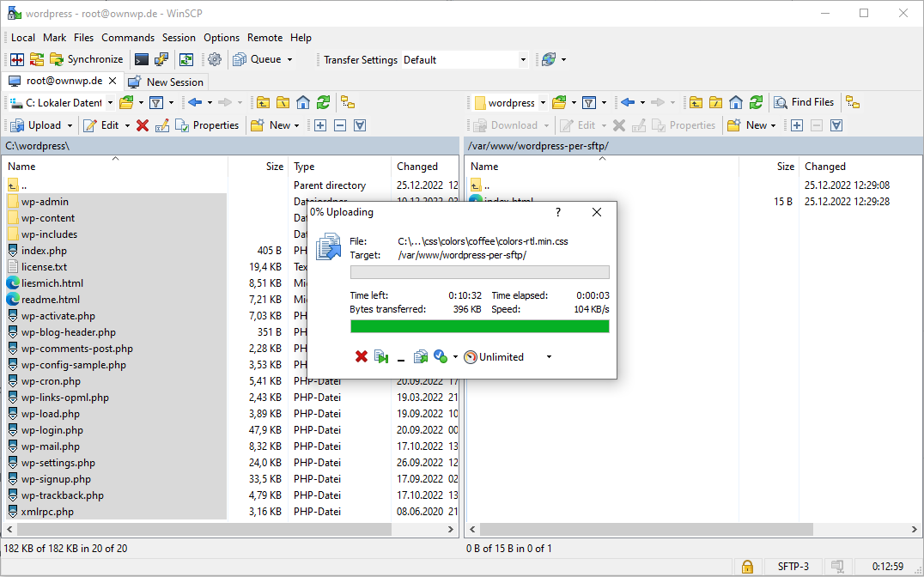Click local Select Files plus icon
This screenshot has height=577, width=924.
click(320, 125)
